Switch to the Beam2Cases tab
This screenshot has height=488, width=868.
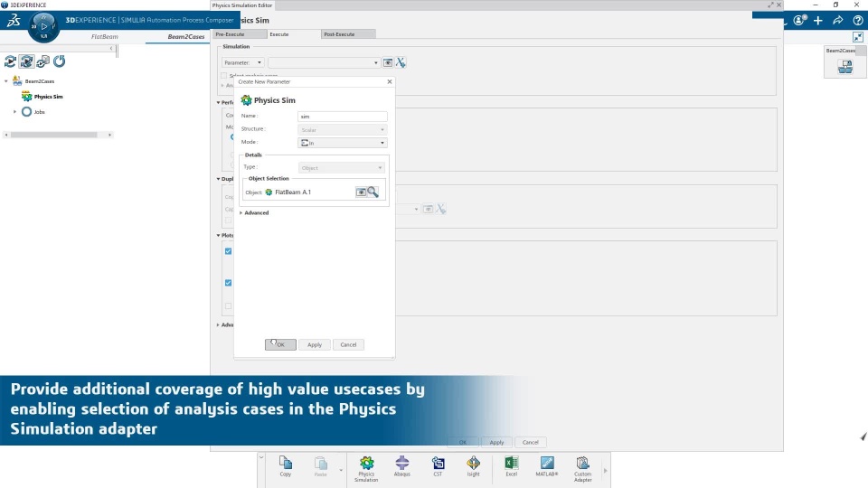point(185,36)
